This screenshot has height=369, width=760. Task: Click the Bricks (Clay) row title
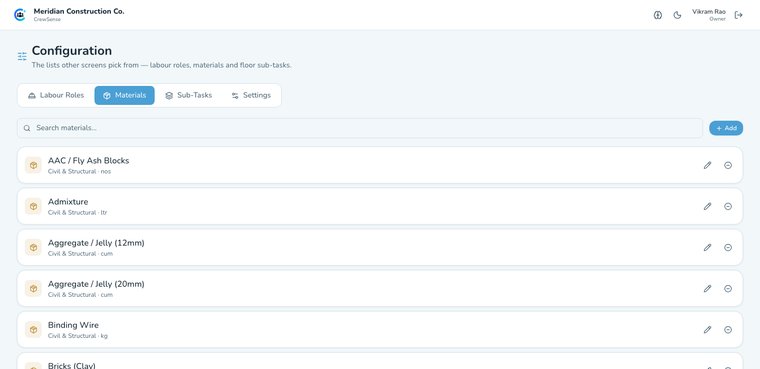[x=72, y=365]
